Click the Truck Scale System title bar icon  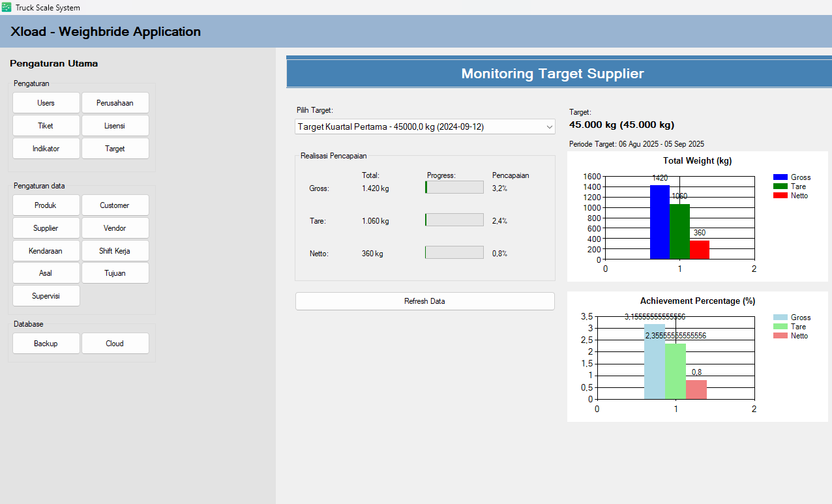point(7,7)
